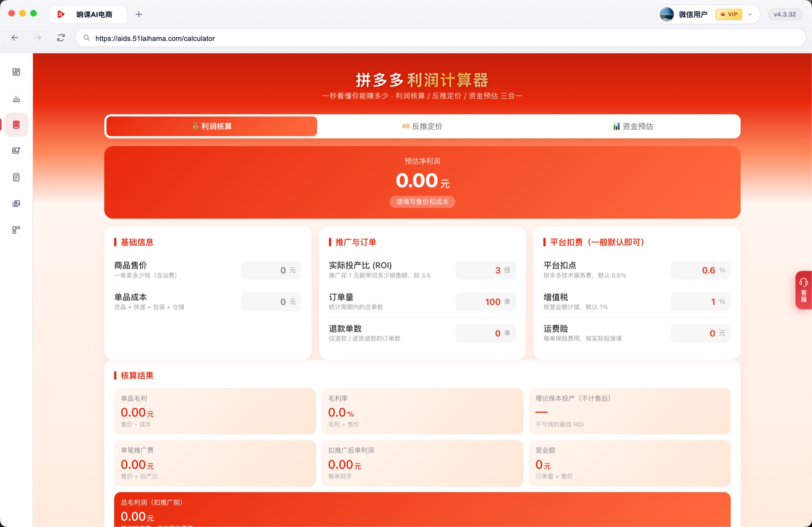
Task: Click the 运费险 input field
Action: (700, 333)
